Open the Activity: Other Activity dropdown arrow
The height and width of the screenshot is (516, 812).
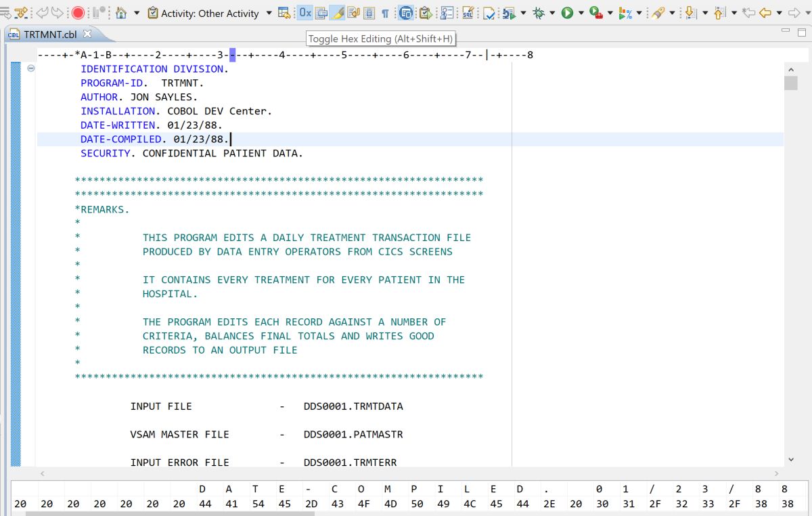point(269,13)
